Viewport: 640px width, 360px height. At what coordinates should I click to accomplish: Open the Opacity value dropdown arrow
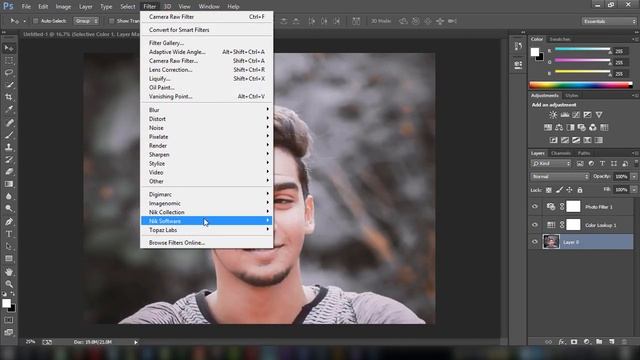(x=634, y=176)
